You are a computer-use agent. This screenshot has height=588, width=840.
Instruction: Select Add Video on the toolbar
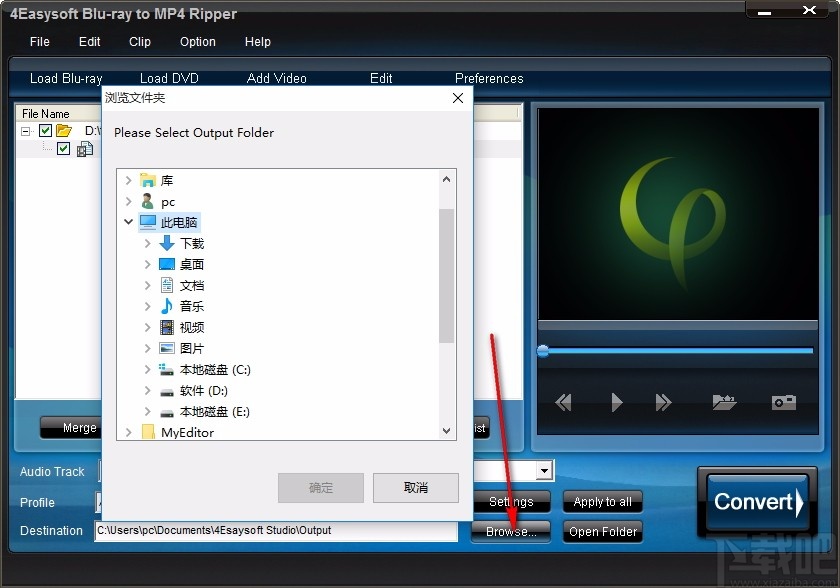276,78
